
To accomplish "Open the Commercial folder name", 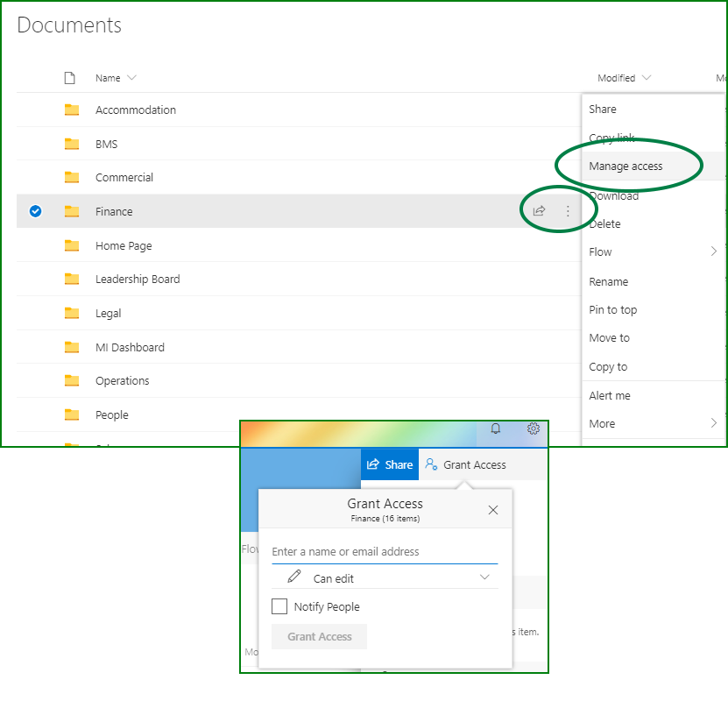I will tap(124, 177).
